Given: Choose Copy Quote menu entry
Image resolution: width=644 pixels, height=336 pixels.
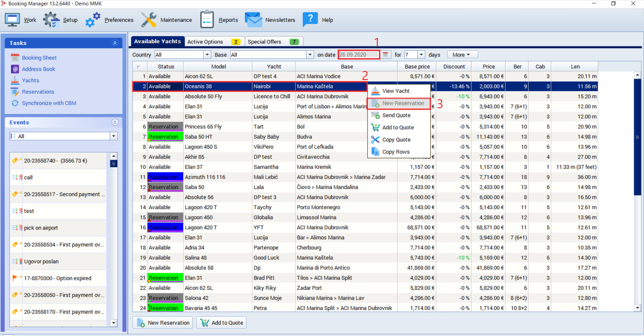Looking at the screenshot, I should click(399, 140).
